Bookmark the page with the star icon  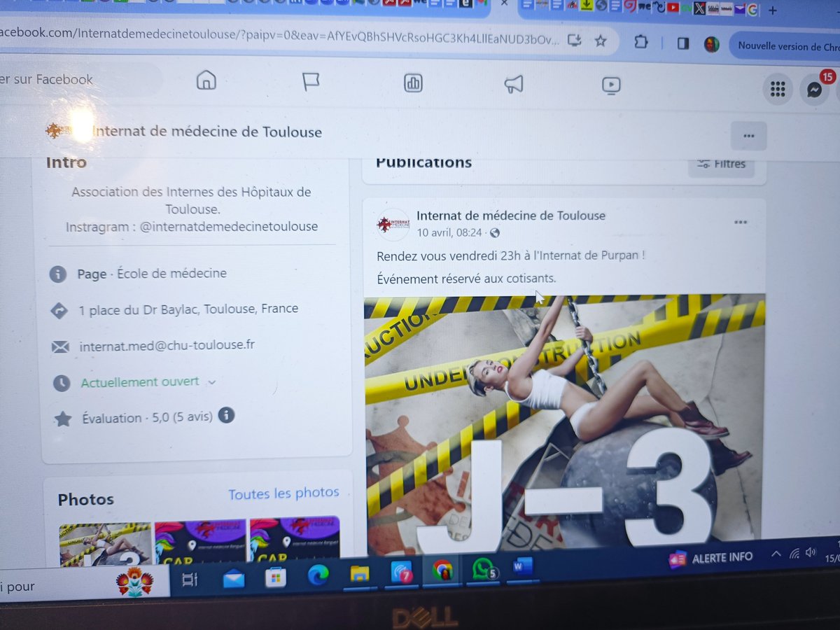click(x=601, y=42)
